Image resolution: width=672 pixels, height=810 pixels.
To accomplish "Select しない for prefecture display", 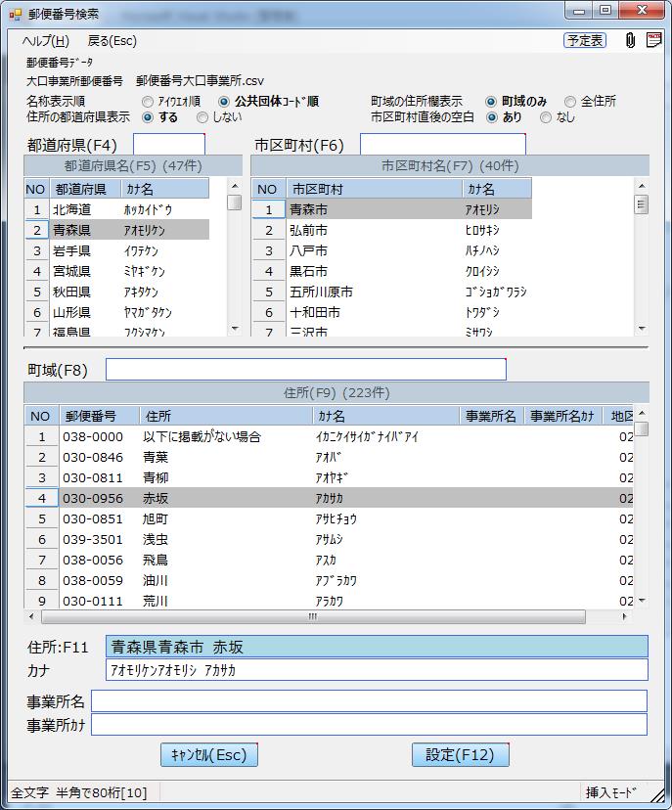I will 202,116.
